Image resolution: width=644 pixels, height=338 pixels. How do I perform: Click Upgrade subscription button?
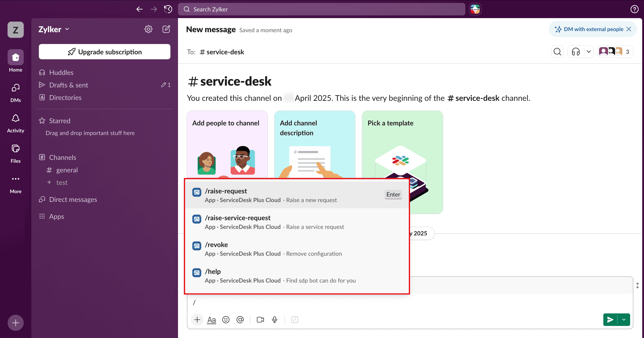(104, 52)
